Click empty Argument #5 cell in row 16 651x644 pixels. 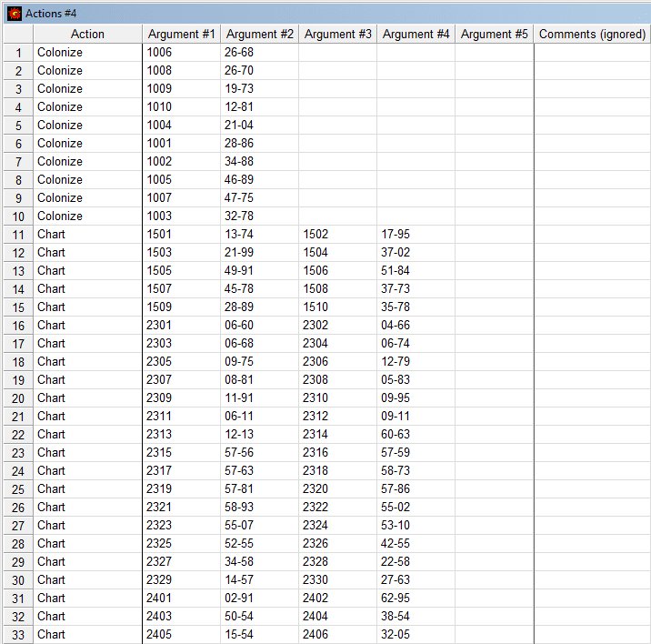click(x=494, y=326)
